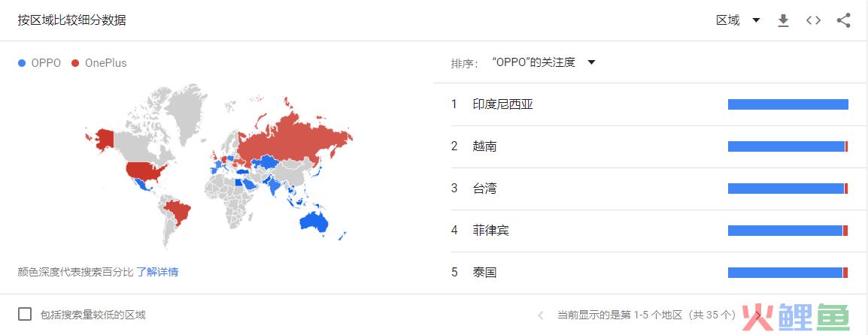Select the 印度尼西亚 region row

(649, 104)
